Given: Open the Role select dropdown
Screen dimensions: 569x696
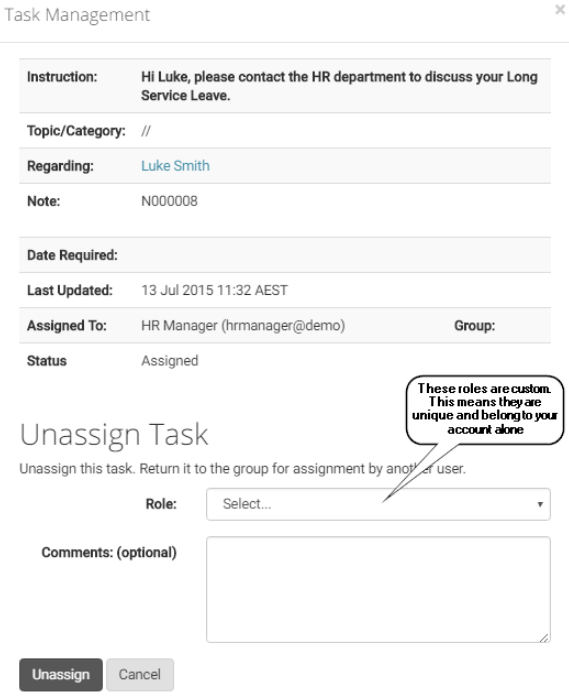Looking at the screenshot, I should [x=378, y=504].
